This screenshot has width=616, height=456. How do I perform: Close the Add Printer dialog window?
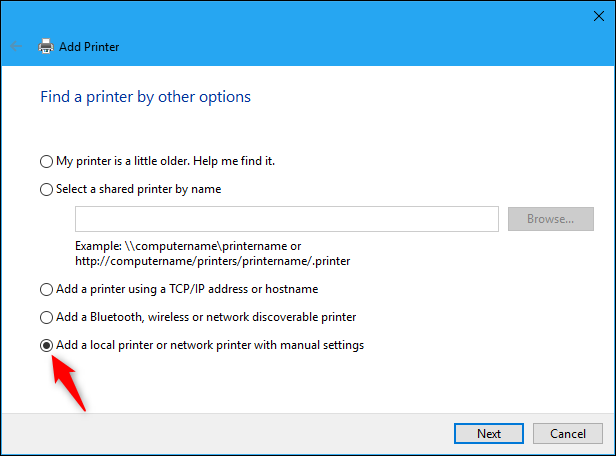(590, 15)
